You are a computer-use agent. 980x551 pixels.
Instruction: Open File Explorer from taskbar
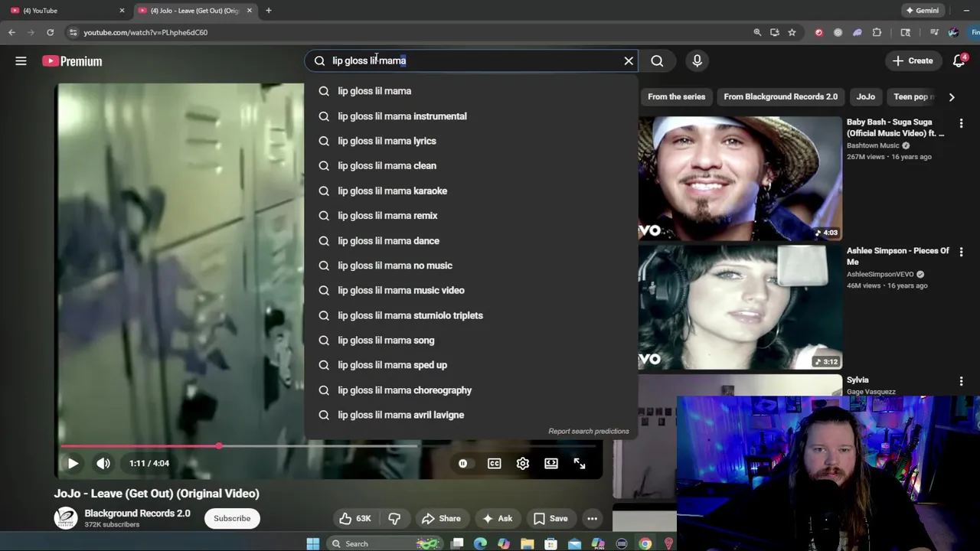(x=527, y=543)
